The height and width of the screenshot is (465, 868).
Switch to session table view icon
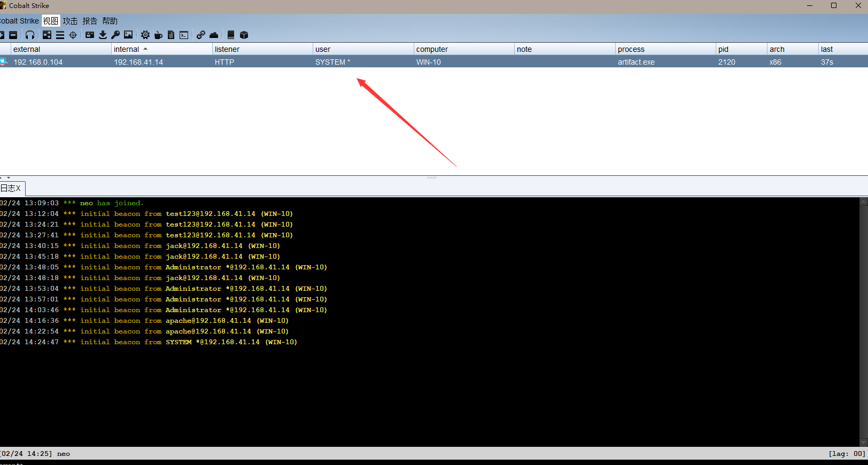tap(60, 35)
